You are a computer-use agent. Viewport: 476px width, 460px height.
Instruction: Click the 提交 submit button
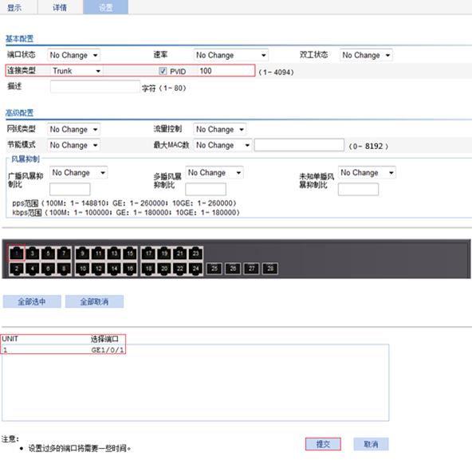point(323,444)
